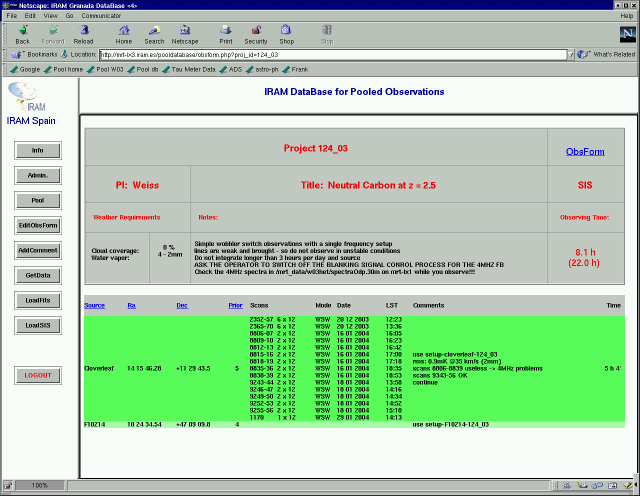Open the Netscape toolbar icon
640x496 pixels.
(x=184, y=34)
